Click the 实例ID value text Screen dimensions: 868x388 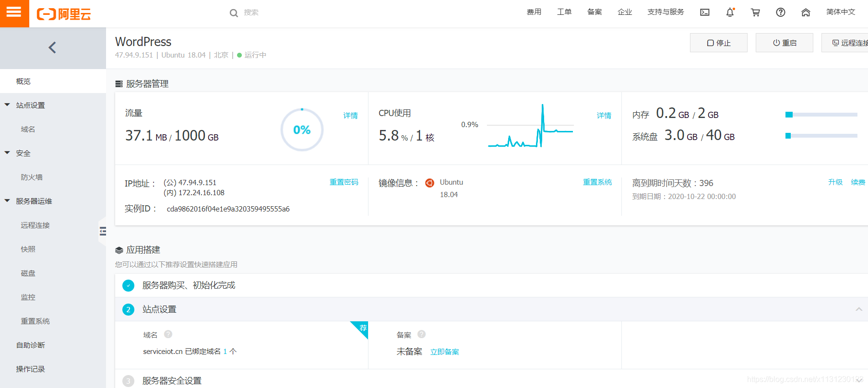[x=228, y=209]
